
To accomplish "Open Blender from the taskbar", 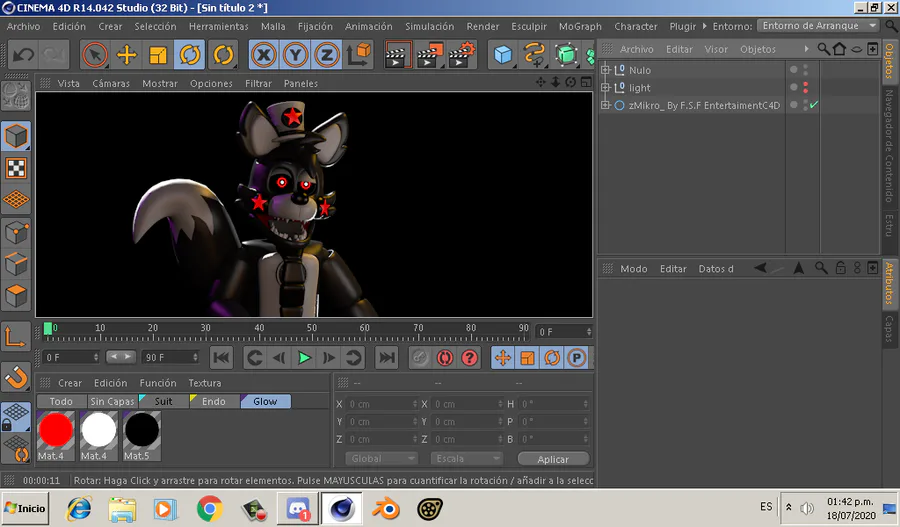I will click(386, 509).
